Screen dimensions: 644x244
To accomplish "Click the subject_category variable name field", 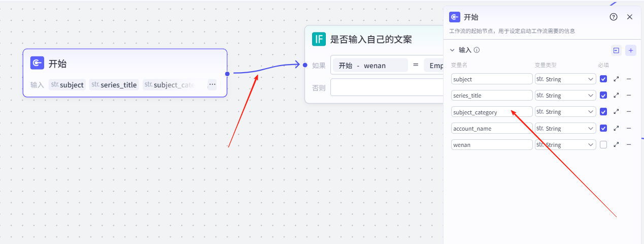I will click(x=491, y=112).
